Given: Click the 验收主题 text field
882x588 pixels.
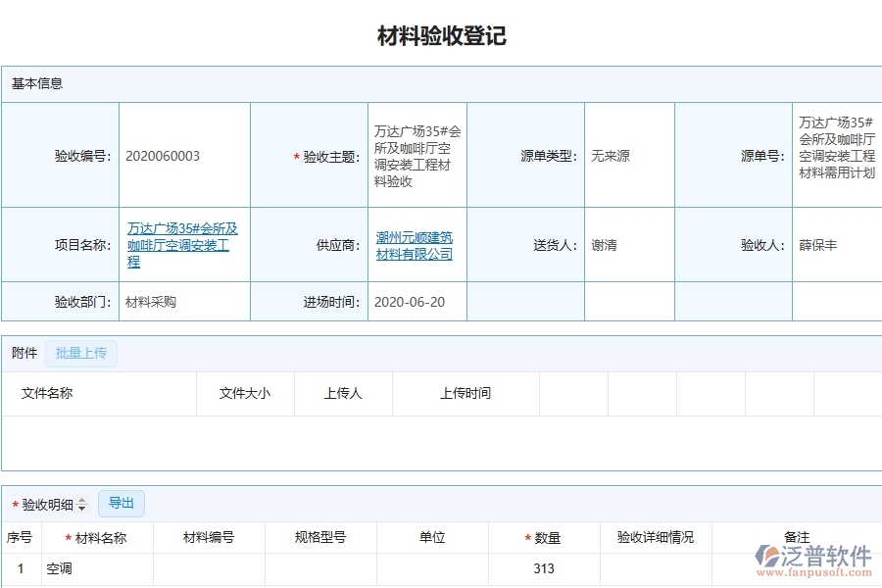Looking at the screenshot, I should [414, 154].
